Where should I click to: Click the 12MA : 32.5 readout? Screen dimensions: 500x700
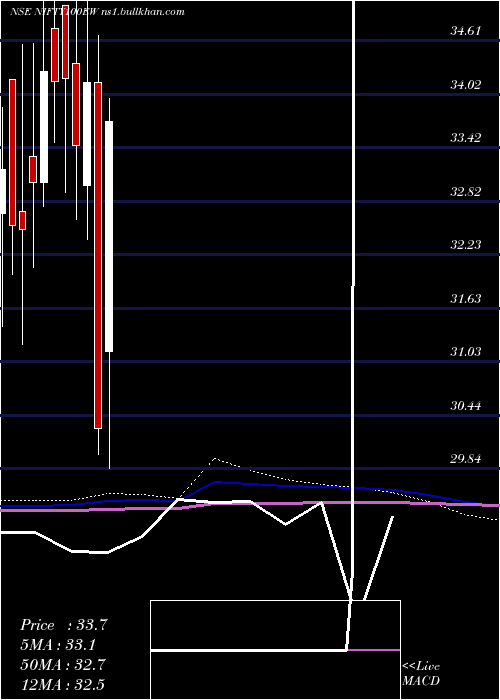point(62,684)
